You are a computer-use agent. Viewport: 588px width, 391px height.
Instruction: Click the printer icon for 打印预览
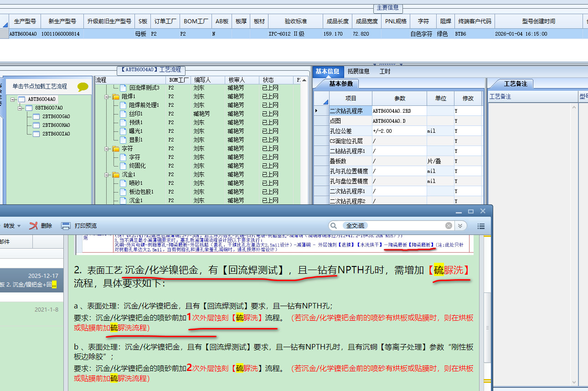pyautogui.click(x=66, y=225)
